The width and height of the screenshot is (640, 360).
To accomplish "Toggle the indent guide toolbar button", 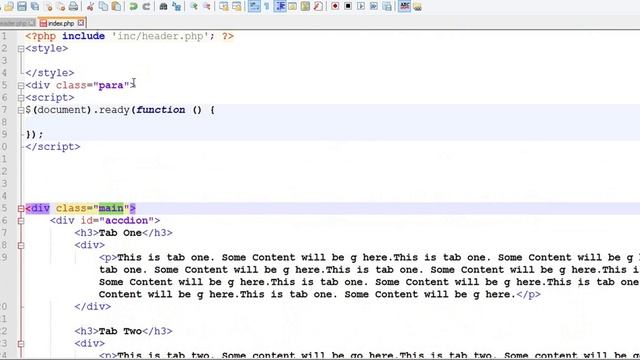I will pyautogui.click(x=280, y=7).
